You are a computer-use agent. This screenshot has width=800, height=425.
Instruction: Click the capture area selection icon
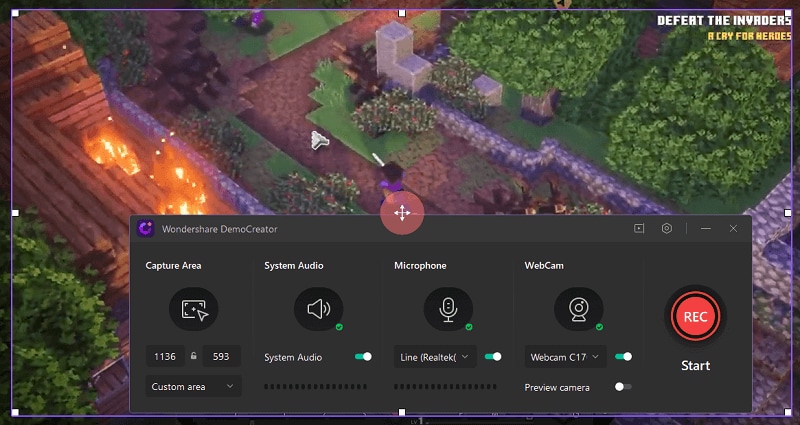tap(194, 309)
